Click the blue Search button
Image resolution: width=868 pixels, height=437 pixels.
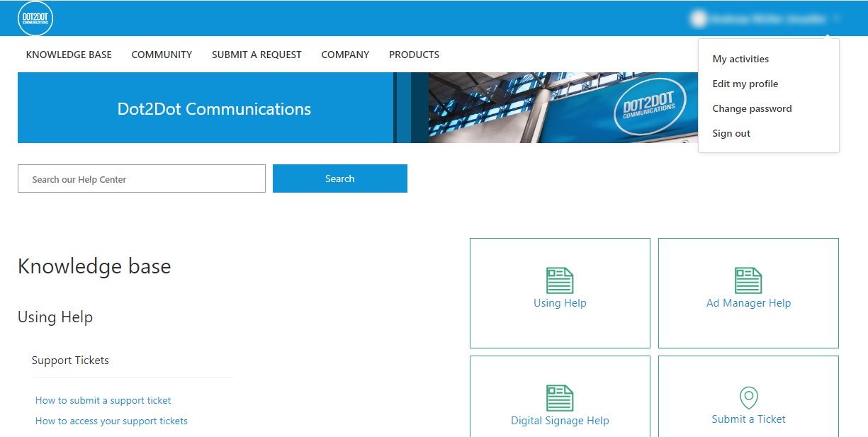coord(340,178)
